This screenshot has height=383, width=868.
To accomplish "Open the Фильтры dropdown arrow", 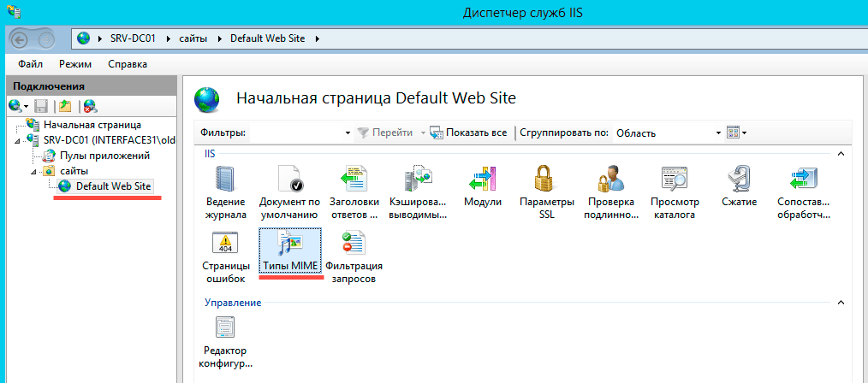I will point(348,133).
